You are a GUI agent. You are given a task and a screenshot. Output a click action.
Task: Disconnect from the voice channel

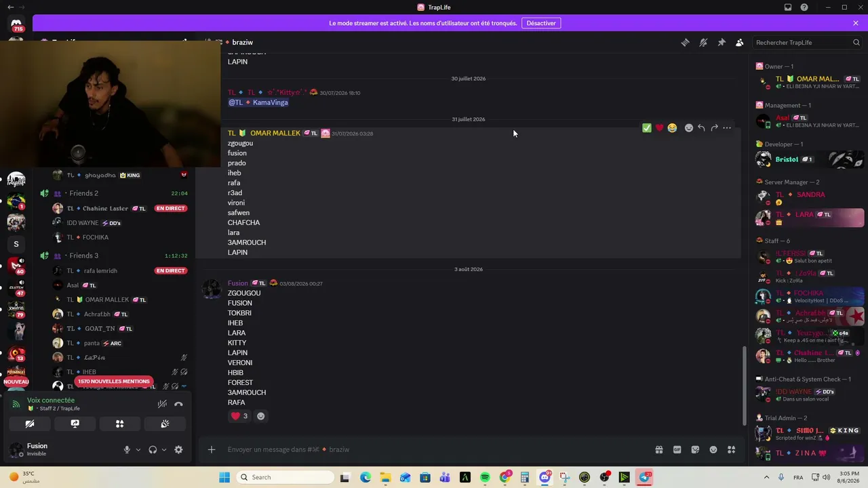tap(178, 404)
